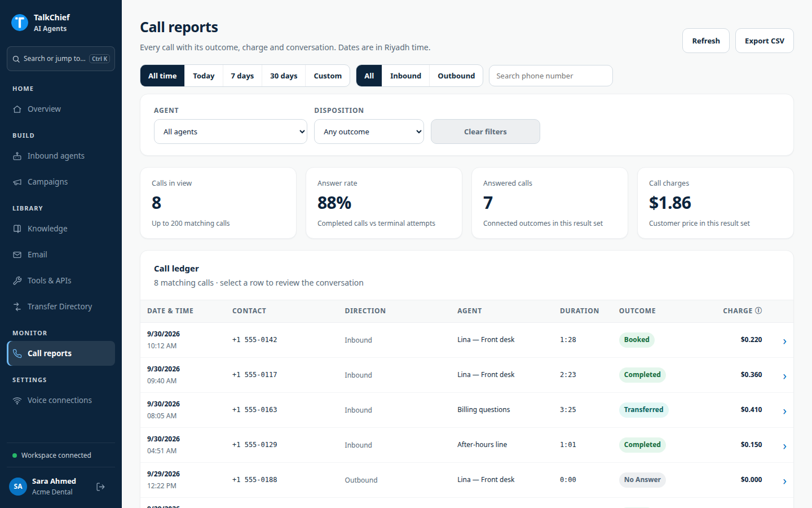The height and width of the screenshot is (508, 812).
Task: Open the All agents dropdown
Action: tap(231, 132)
